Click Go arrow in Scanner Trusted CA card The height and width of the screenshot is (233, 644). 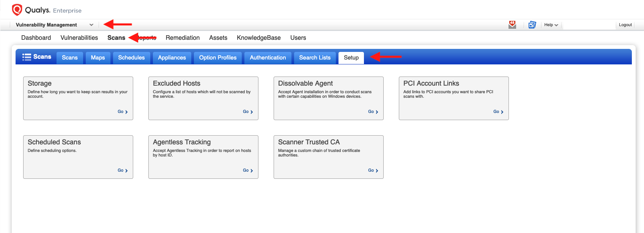tap(373, 170)
